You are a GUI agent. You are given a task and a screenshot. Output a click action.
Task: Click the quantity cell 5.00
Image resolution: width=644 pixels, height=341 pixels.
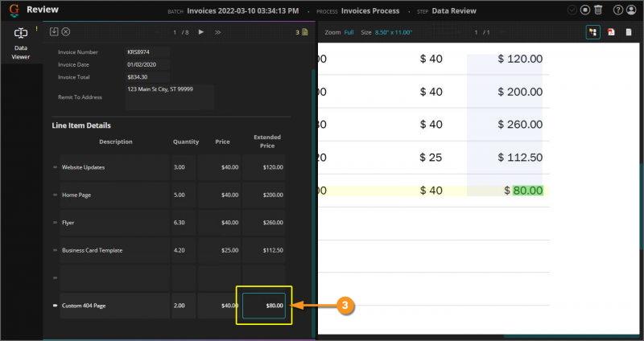(x=184, y=195)
